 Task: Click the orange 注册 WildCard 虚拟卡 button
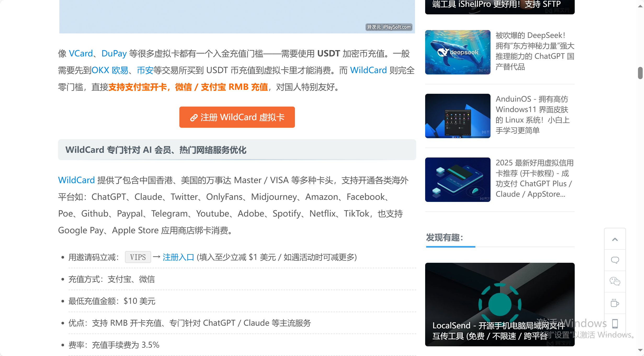237,117
